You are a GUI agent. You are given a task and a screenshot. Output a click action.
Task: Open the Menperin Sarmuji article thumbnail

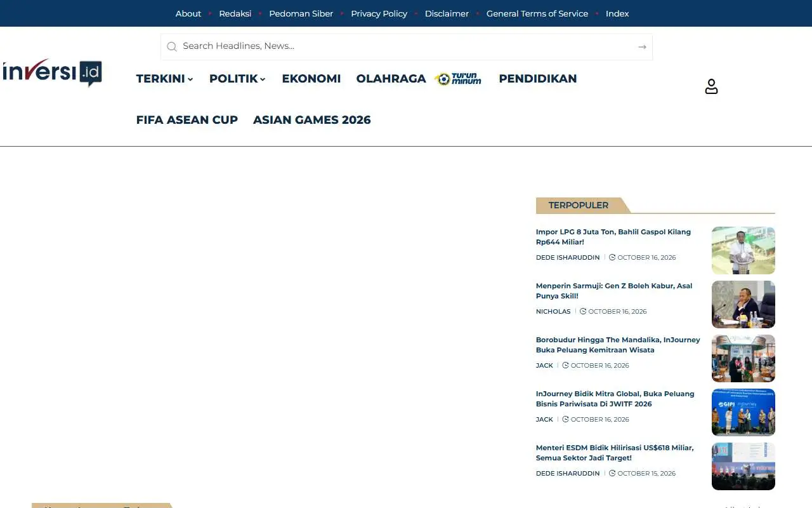pos(743,304)
